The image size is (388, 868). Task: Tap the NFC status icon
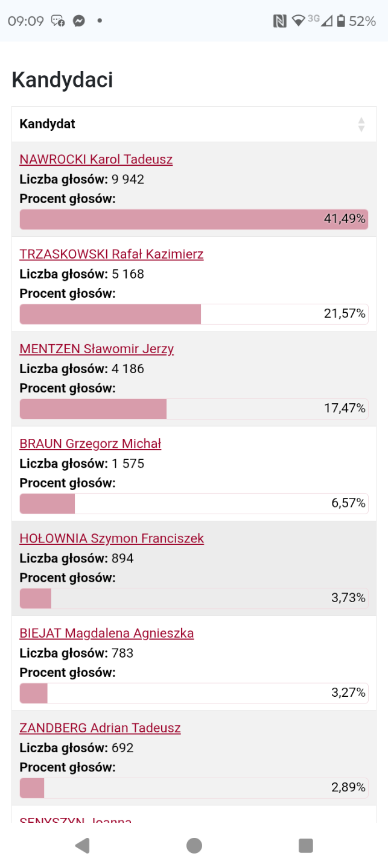(x=279, y=21)
